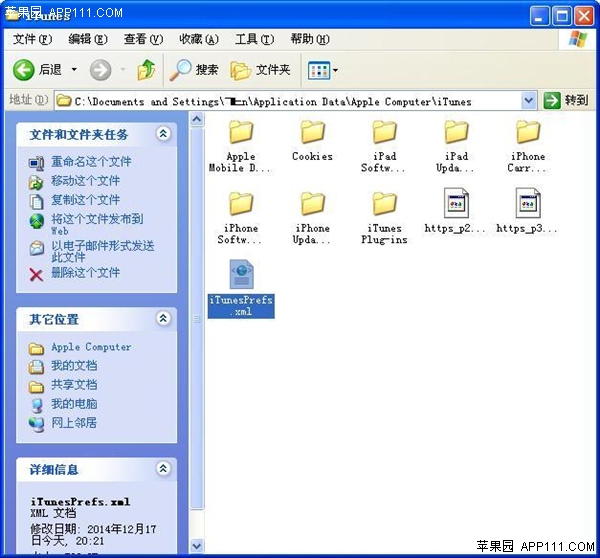Open the 编辑(E) menu
600x558 pixels.
88,39
